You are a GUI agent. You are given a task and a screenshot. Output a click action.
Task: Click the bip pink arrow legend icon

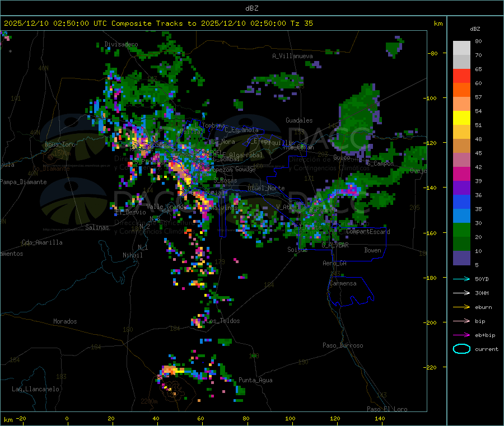pyautogui.click(x=461, y=321)
